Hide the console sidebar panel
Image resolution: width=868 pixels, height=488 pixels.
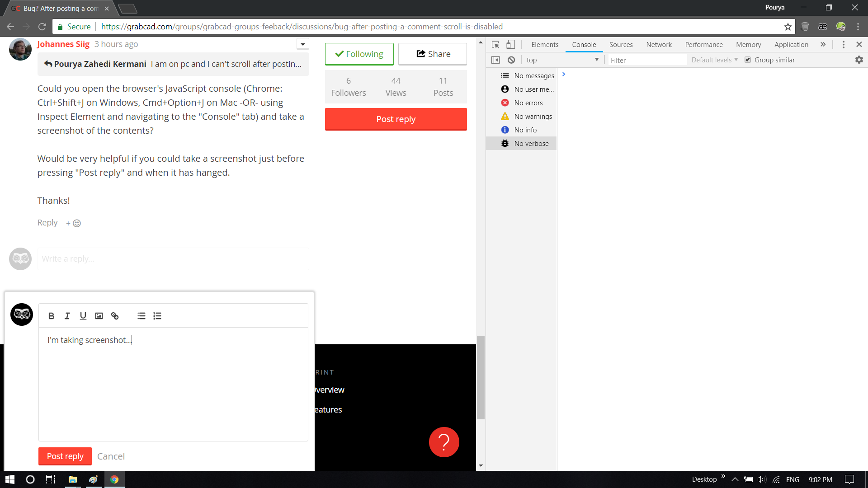coord(495,60)
